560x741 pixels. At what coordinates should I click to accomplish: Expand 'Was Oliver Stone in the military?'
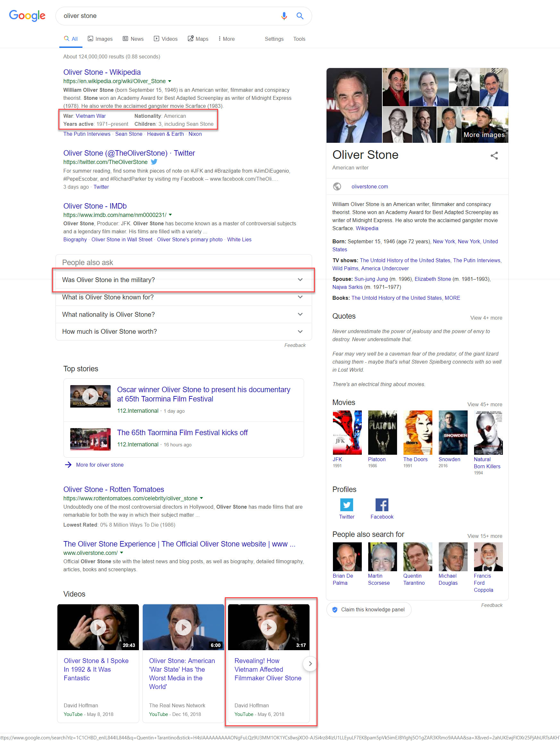[x=183, y=280]
